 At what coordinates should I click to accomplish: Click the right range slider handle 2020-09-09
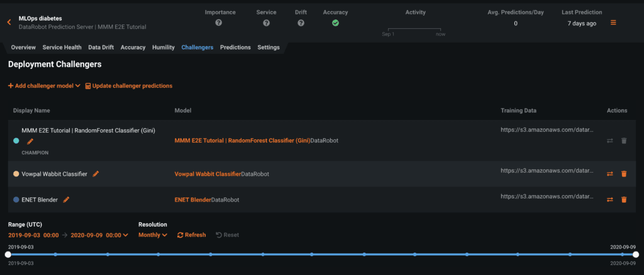(636, 254)
